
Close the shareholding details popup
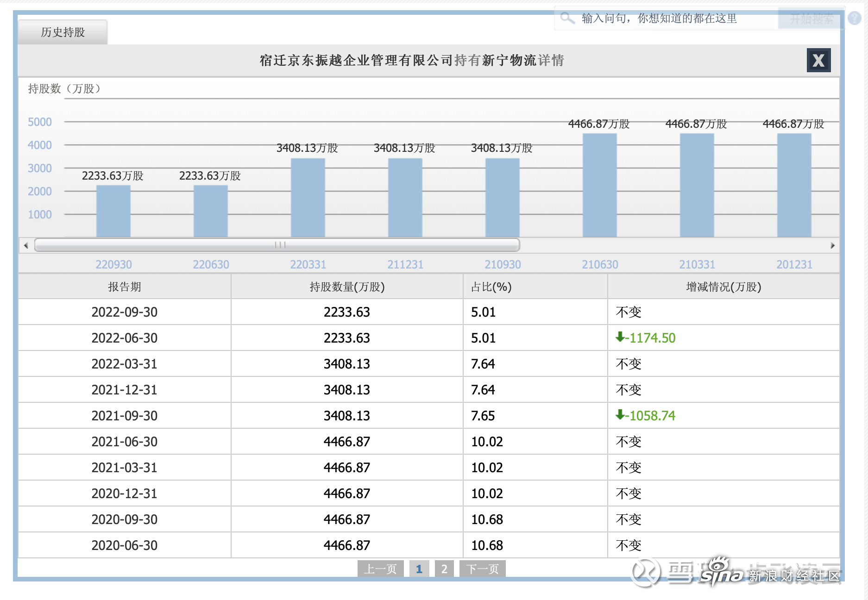818,60
